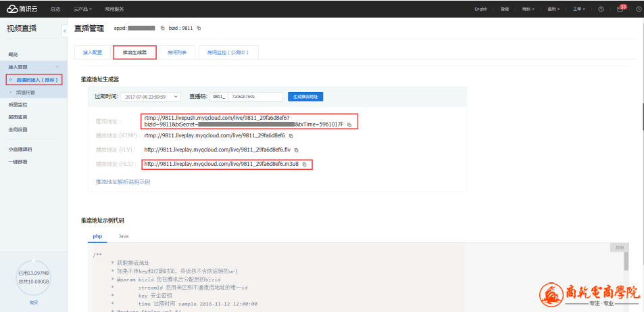Viewport: 644px width, 312px height.
Task: Click the Tencent Cloud logo
Action: coord(22,9)
